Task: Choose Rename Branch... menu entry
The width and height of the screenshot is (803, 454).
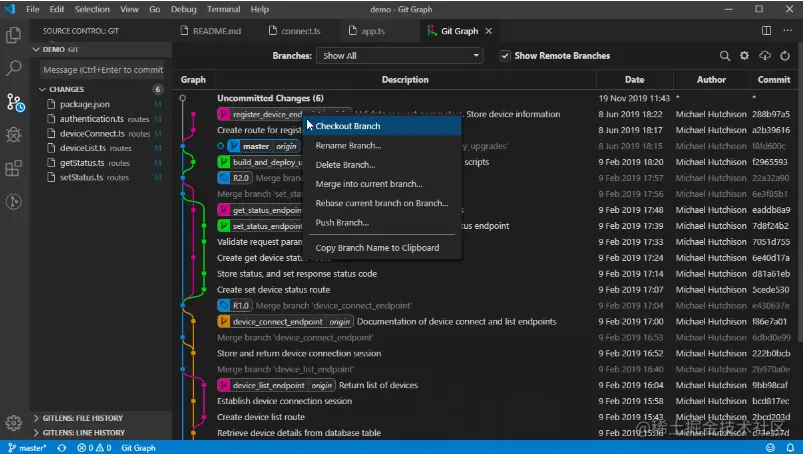Action: click(382, 145)
